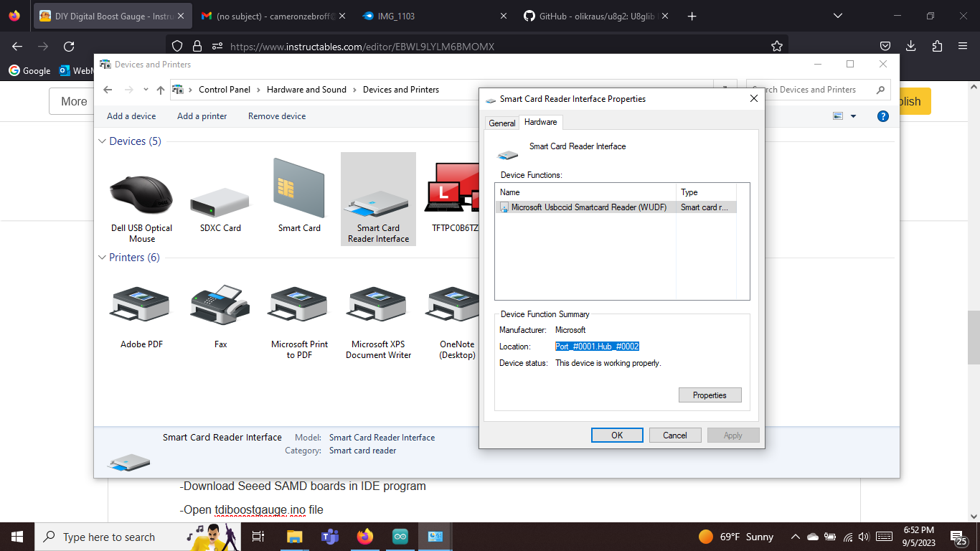This screenshot has width=980, height=551.
Task: Click the Firefox address bar URL
Action: click(x=362, y=47)
